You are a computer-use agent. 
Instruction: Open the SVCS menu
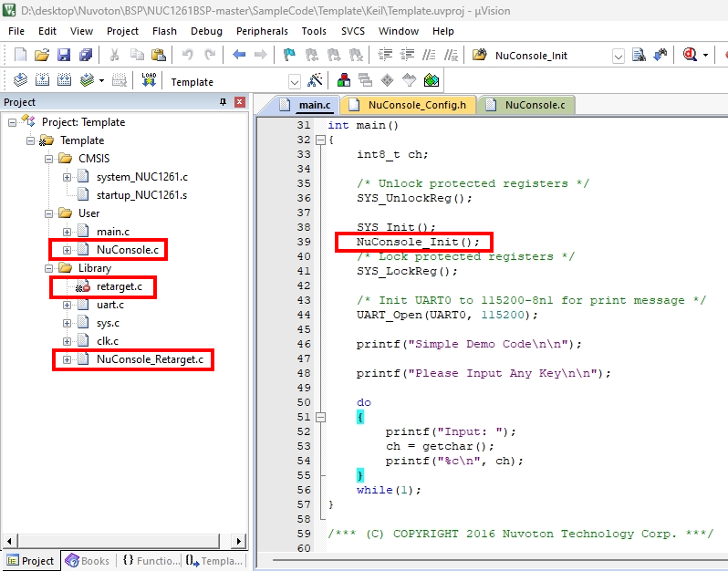point(353,31)
